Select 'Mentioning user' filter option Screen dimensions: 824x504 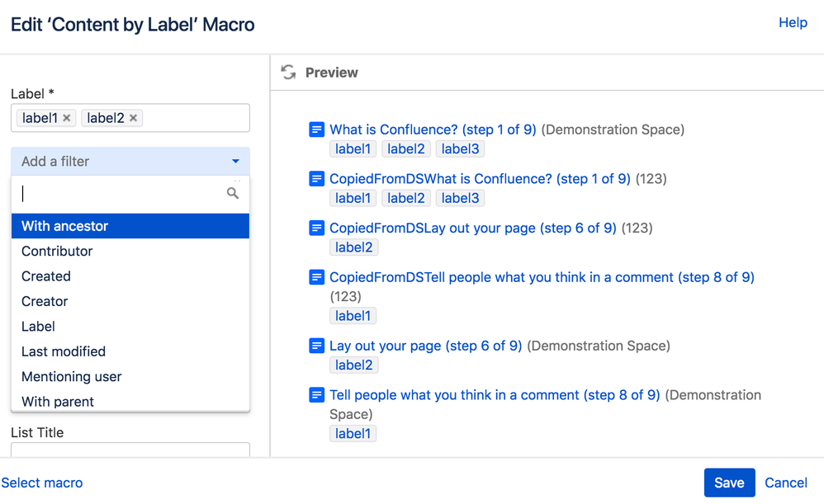tap(72, 376)
